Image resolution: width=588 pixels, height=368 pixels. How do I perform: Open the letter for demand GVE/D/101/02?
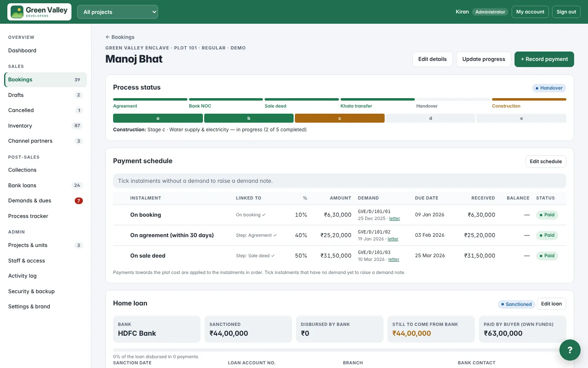pos(393,239)
